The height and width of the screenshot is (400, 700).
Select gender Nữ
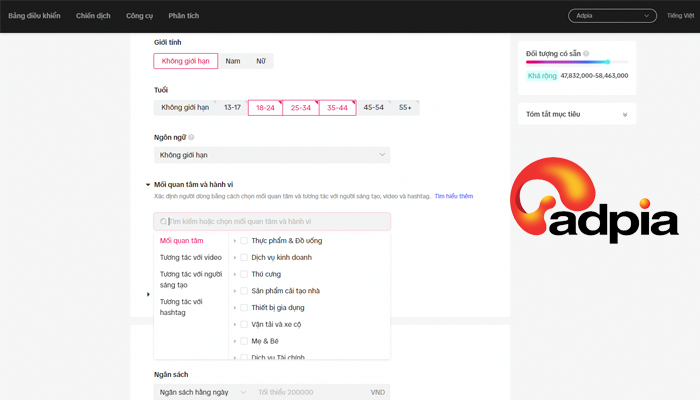(x=261, y=61)
